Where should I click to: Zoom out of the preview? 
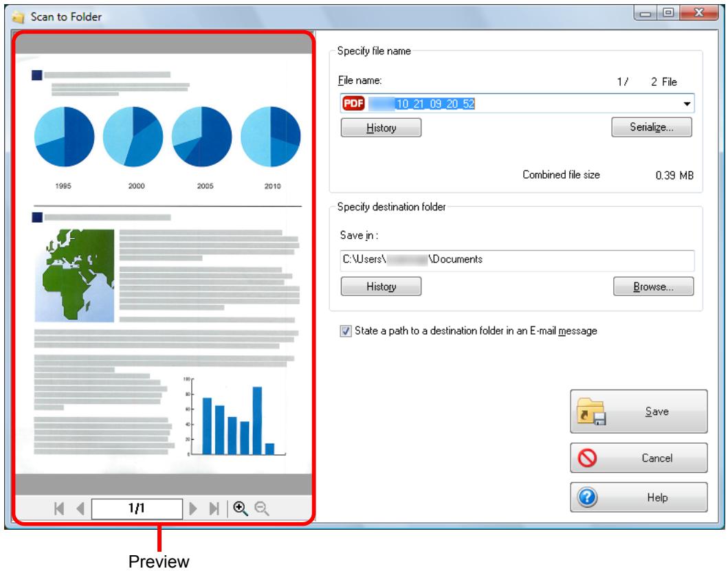pos(262,508)
